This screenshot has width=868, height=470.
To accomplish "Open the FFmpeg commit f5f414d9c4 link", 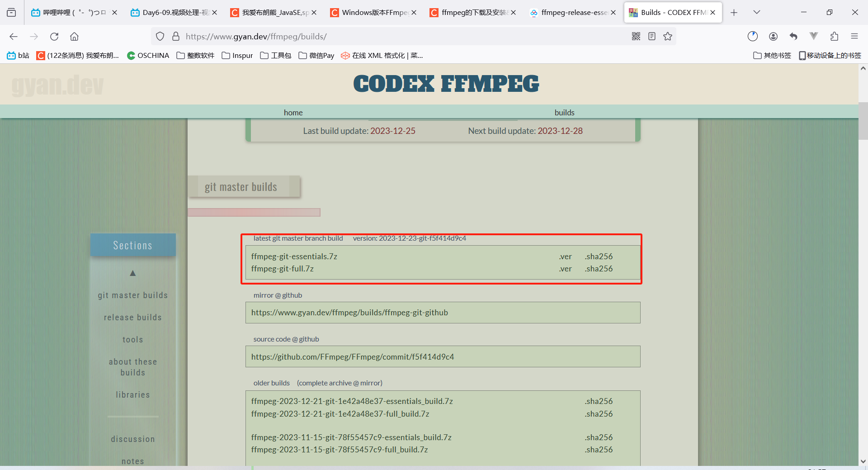I will tap(353, 357).
